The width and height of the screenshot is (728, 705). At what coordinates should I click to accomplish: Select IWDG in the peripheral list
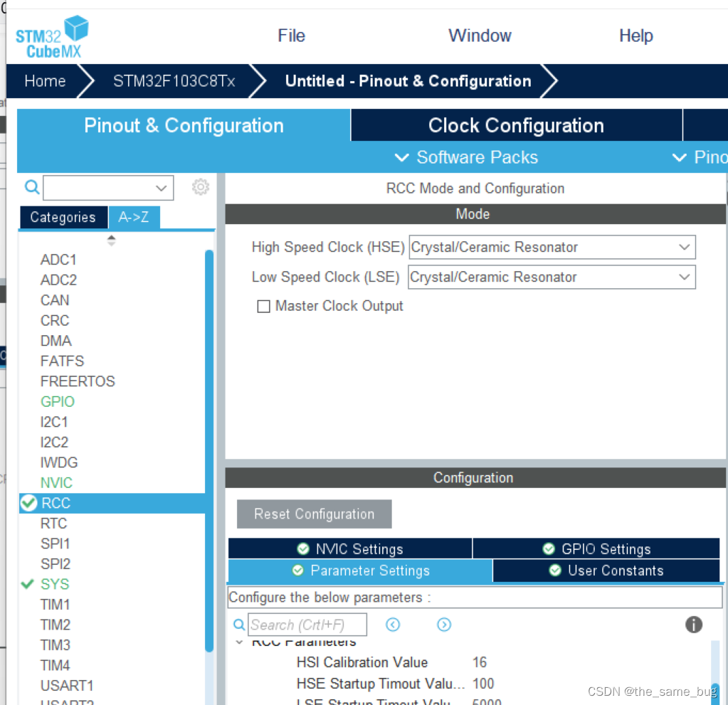click(59, 462)
